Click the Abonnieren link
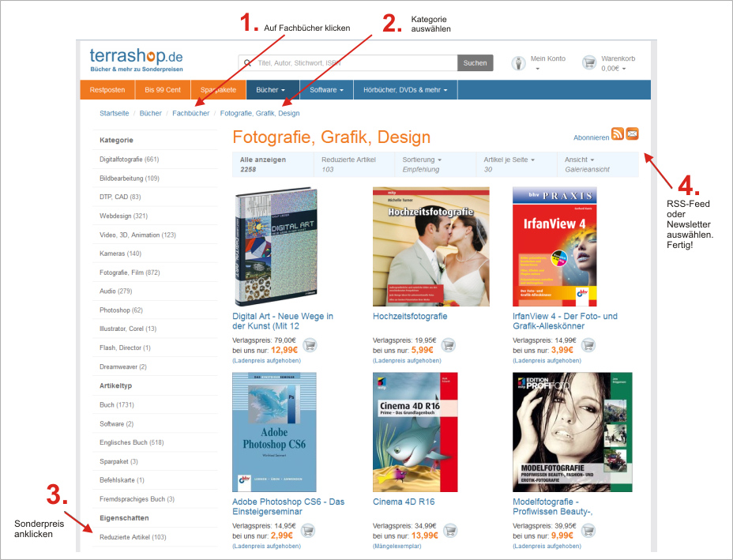 tap(591, 137)
